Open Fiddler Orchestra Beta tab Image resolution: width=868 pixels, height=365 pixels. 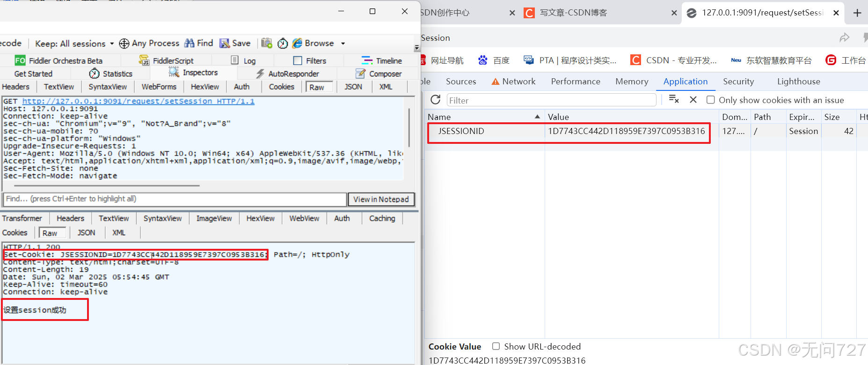[x=58, y=60]
